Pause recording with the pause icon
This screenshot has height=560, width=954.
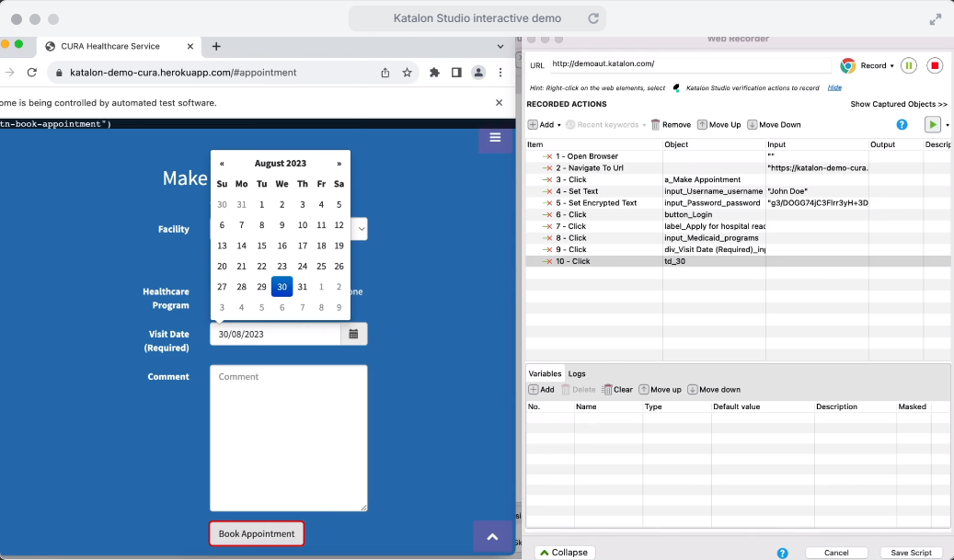click(x=909, y=65)
